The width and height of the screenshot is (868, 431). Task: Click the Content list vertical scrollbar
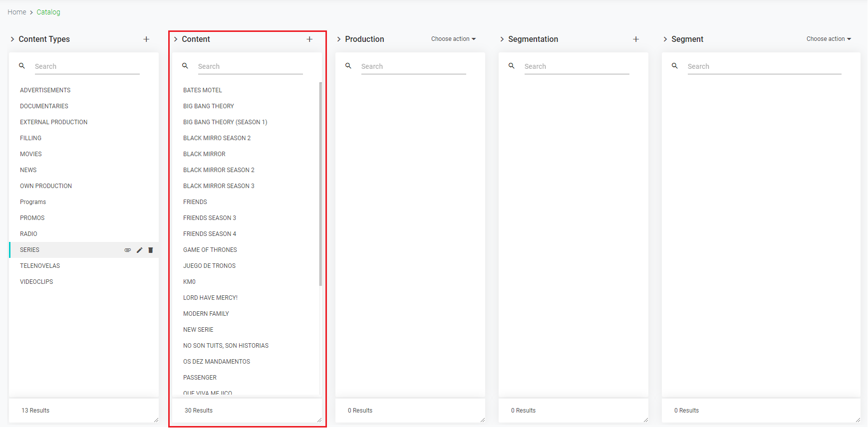coord(320,185)
